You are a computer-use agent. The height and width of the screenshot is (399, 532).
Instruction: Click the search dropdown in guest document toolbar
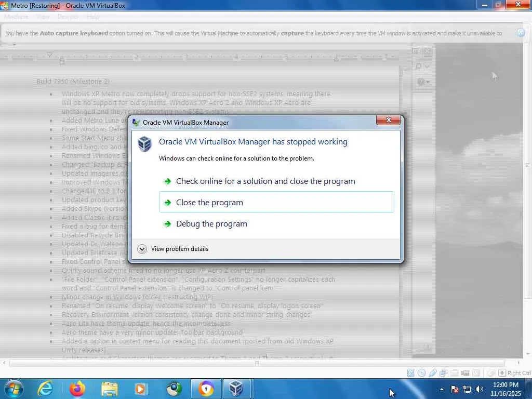coord(423,66)
